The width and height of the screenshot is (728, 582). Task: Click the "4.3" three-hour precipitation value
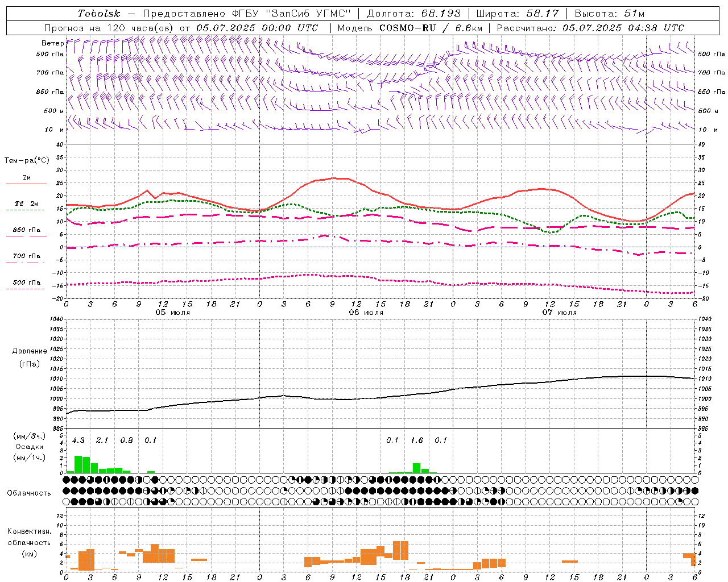[78, 440]
